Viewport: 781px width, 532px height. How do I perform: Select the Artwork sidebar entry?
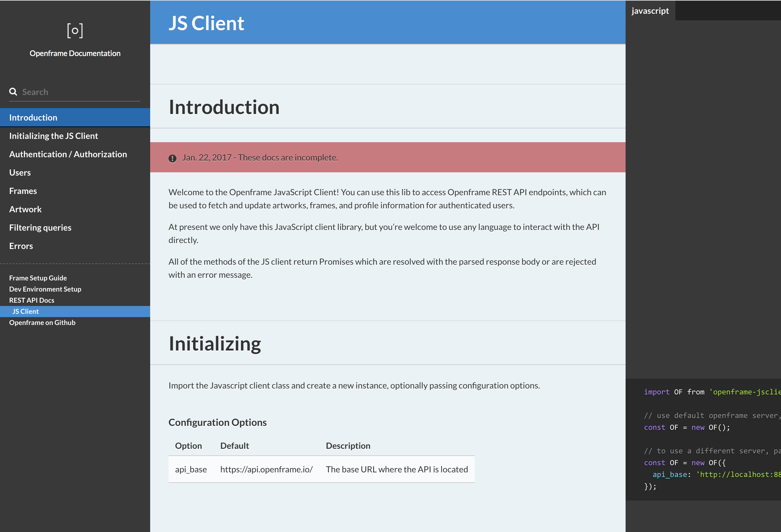click(25, 209)
